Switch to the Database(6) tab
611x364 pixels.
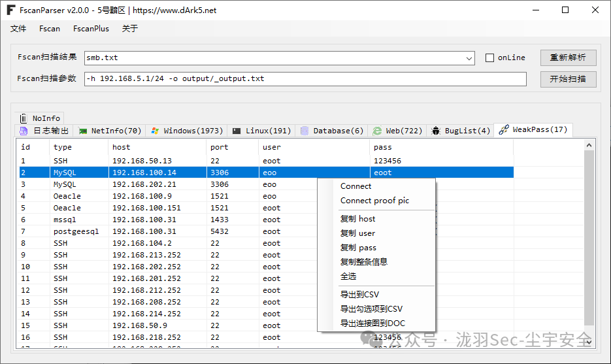[332, 131]
